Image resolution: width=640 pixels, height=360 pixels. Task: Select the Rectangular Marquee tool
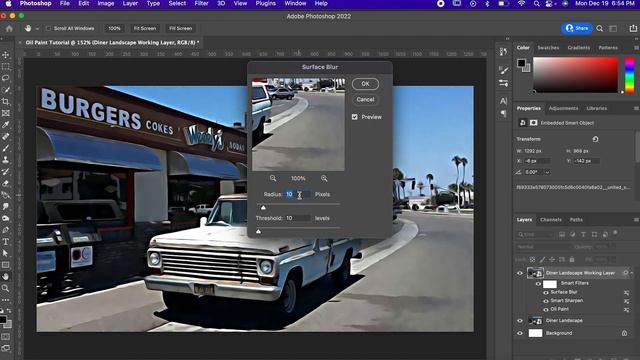pos(6,67)
